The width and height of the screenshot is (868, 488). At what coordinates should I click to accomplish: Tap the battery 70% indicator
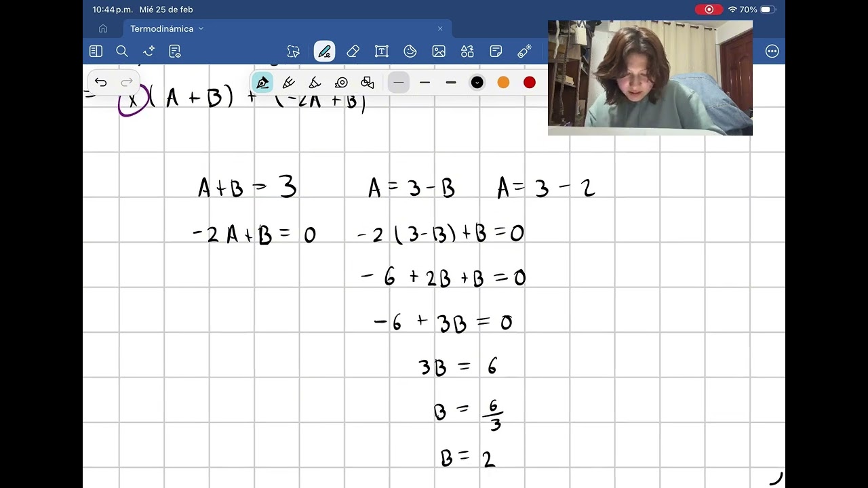point(757,9)
